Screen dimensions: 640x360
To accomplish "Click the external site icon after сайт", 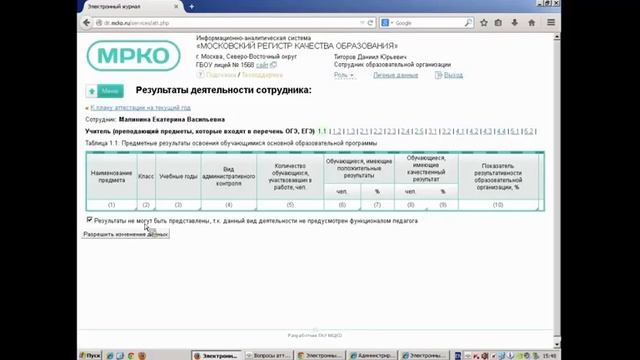I will [x=273, y=65].
